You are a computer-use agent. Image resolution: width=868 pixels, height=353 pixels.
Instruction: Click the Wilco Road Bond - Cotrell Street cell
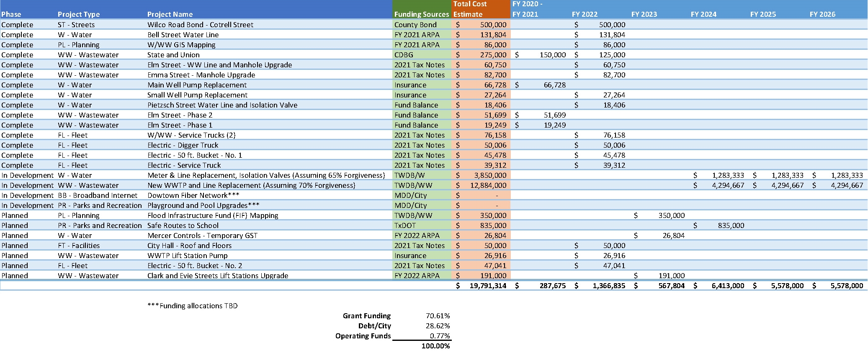(200, 25)
